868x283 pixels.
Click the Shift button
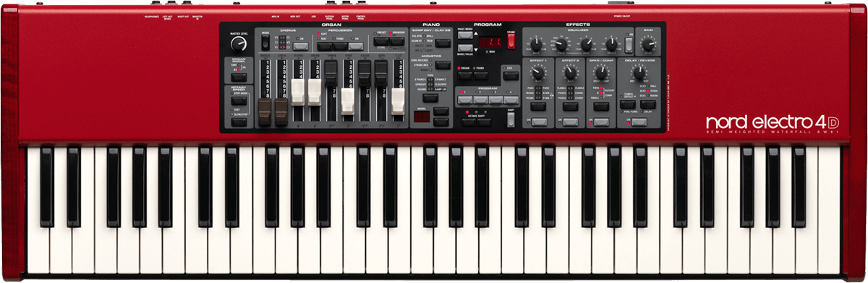click(x=511, y=120)
